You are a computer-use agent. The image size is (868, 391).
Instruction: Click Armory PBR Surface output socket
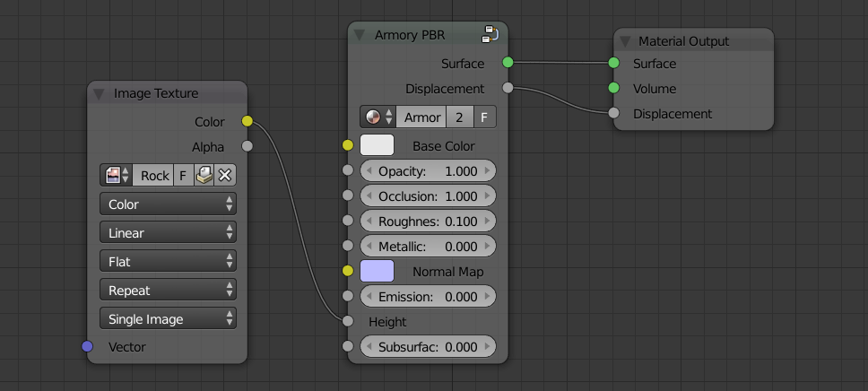[508, 63]
